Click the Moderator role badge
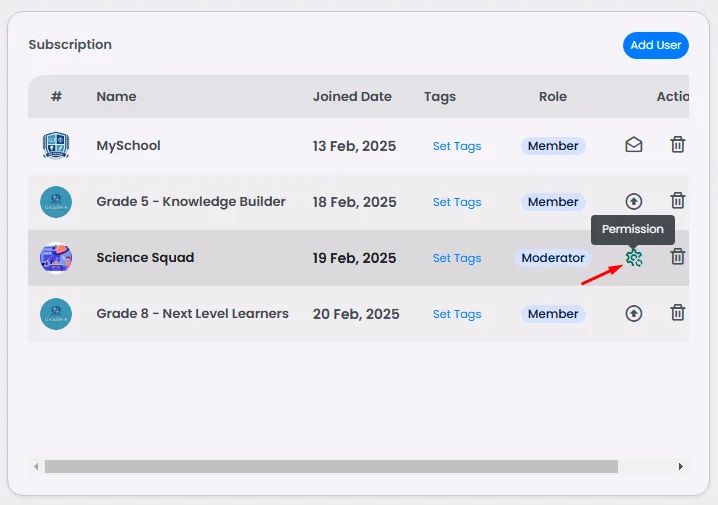 tap(552, 258)
